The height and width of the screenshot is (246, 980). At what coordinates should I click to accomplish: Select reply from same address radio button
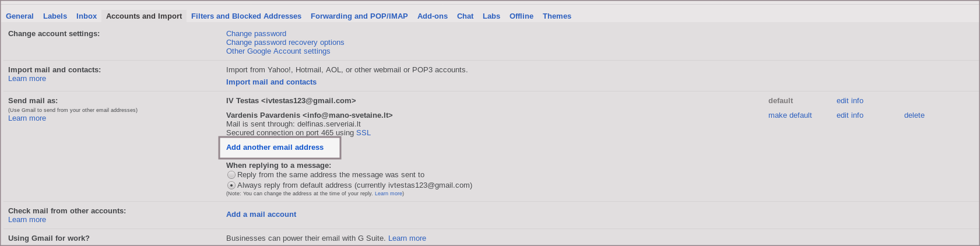[231, 175]
